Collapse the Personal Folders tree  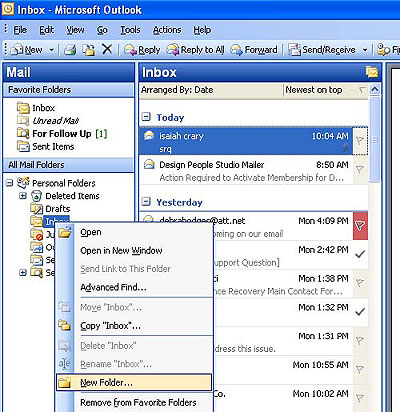coord(10,183)
